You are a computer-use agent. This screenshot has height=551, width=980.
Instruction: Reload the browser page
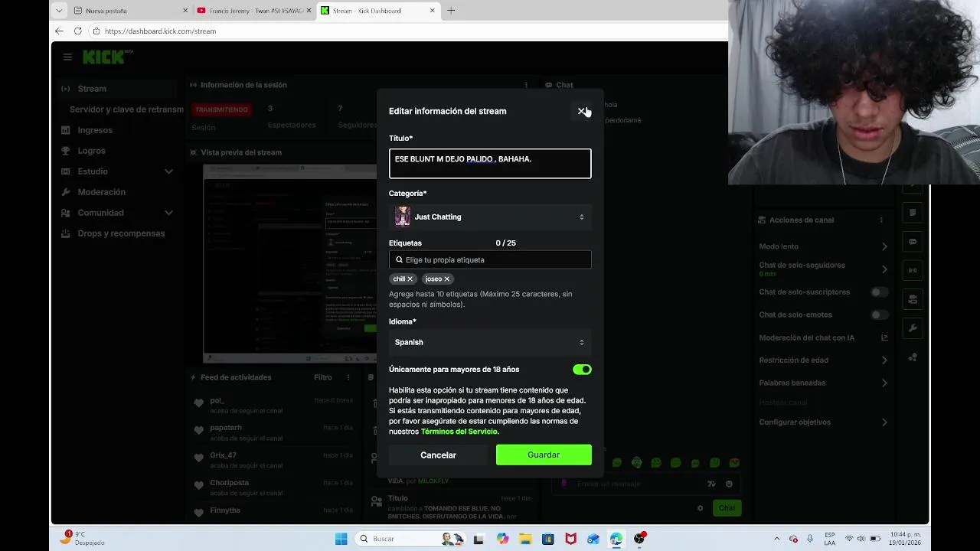(x=77, y=31)
